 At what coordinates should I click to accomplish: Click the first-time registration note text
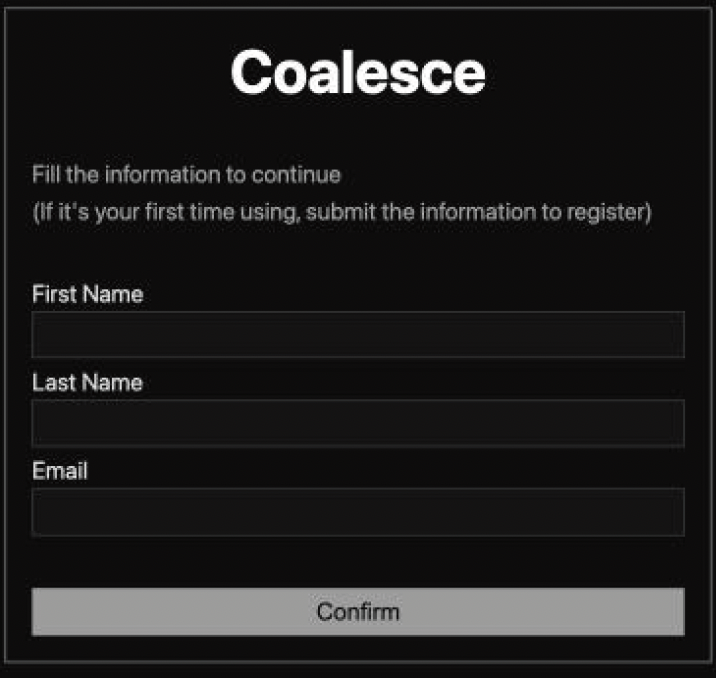(x=342, y=213)
